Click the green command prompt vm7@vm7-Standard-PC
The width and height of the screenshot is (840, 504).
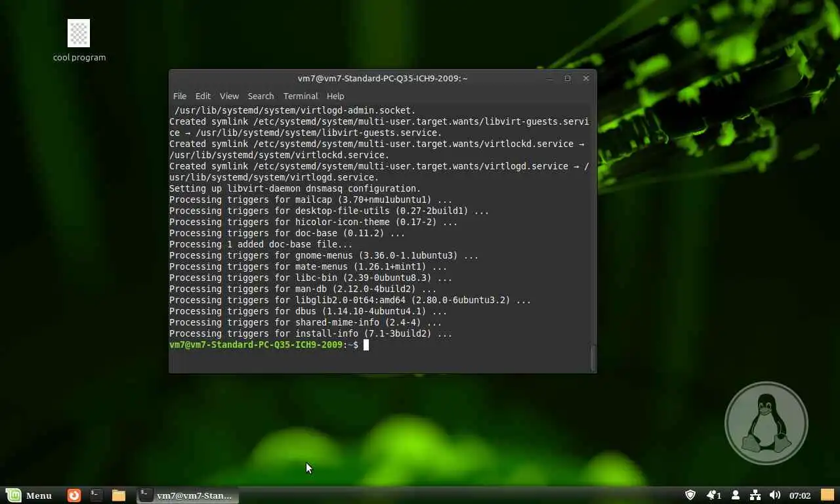[256, 345]
